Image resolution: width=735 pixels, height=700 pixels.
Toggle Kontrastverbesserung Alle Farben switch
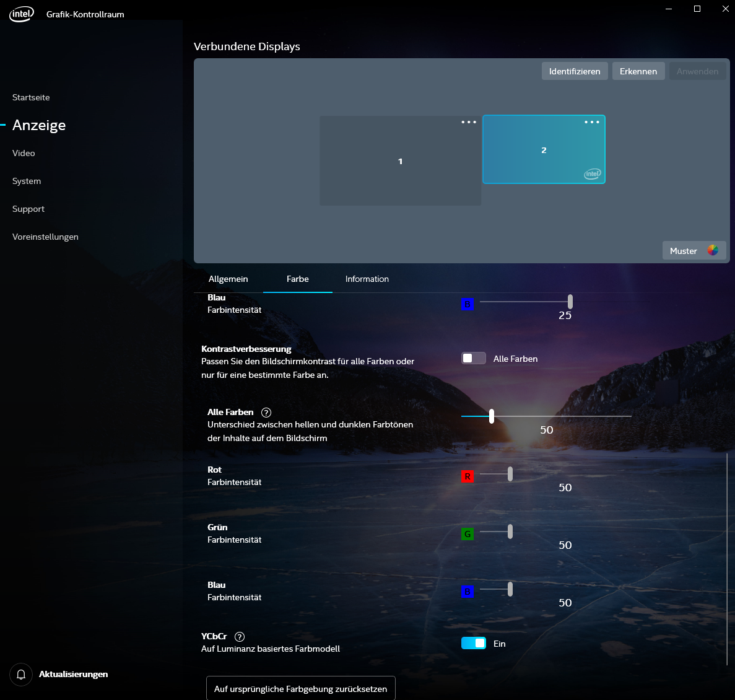click(474, 359)
